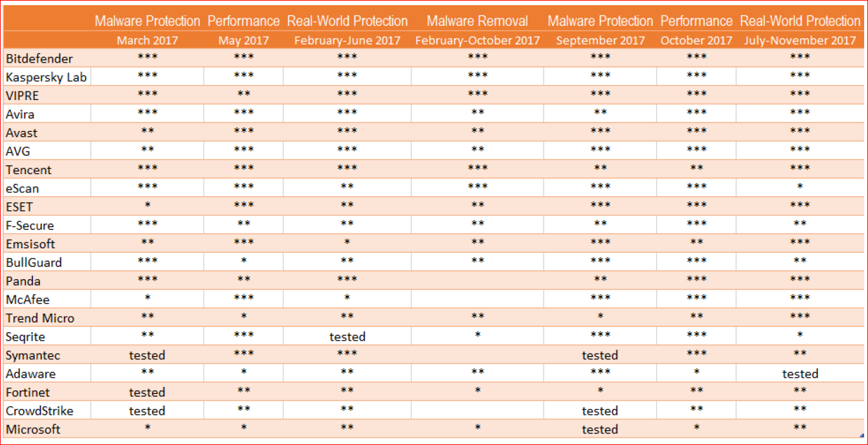
Task: Click the Trend Micro vendor name
Action: click(40, 318)
